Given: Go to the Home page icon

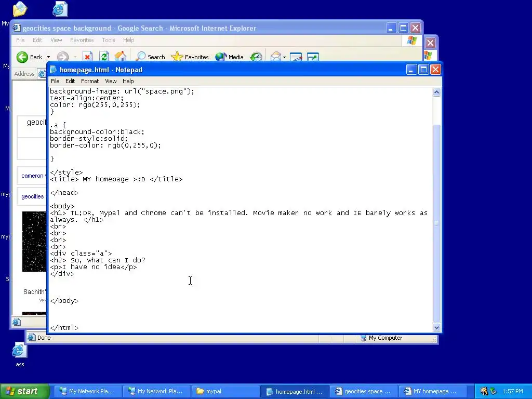Looking at the screenshot, I should (120, 57).
